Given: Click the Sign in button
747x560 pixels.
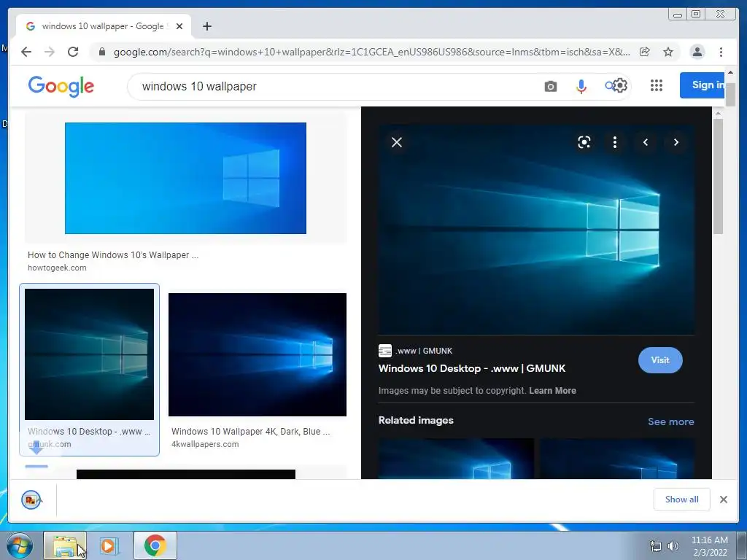Looking at the screenshot, I should [x=703, y=85].
